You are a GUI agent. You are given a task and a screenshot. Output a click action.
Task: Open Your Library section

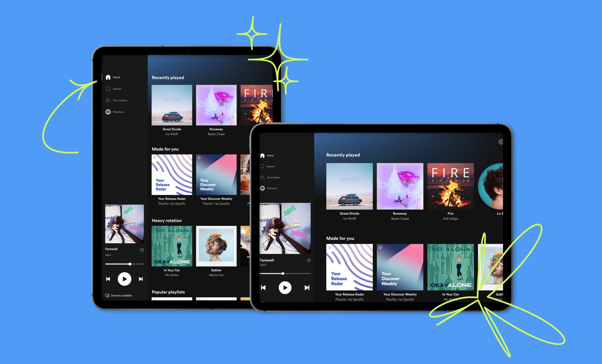tap(120, 101)
